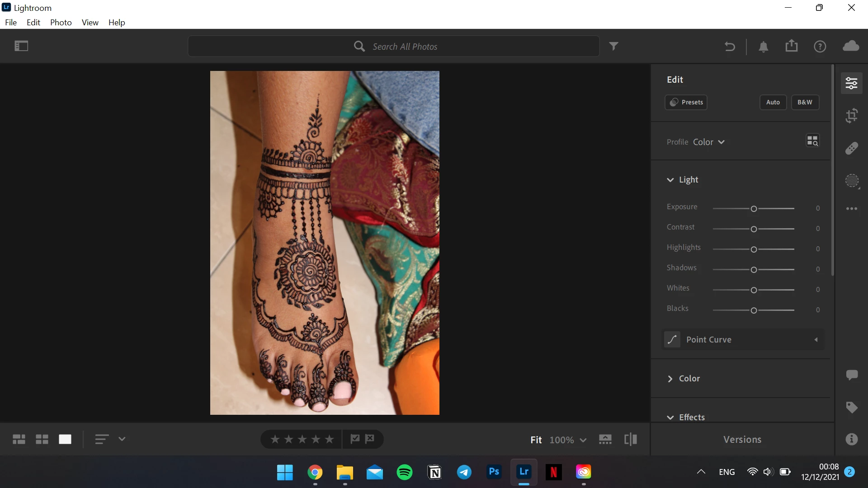Viewport: 868px width, 488px height.
Task: Open the filter funnel icon
Action: (x=613, y=46)
